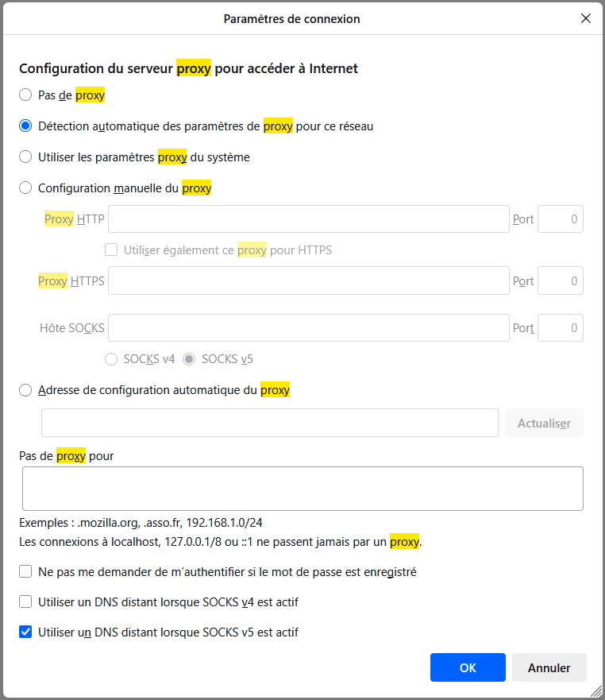This screenshot has height=700, width=605.
Task: Select 'Détection automatique des paramètres de proxy'
Action: (26, 126)
